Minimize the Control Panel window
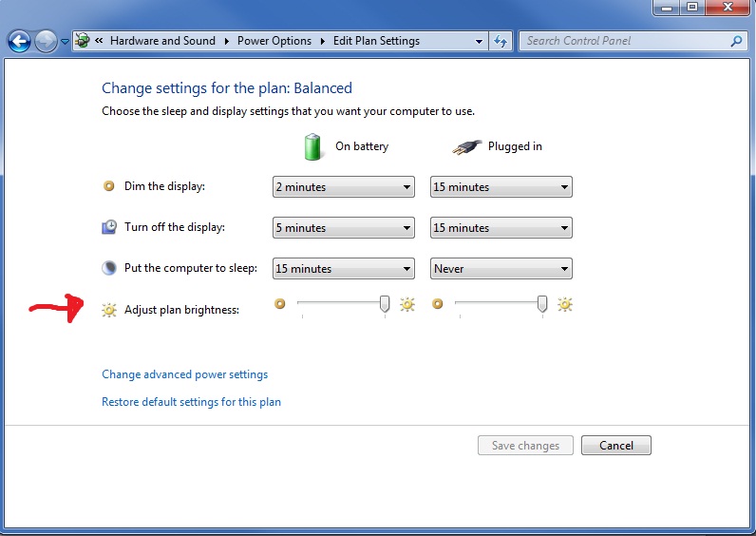Viewport: 756px width, 536px height. point(668,8)
